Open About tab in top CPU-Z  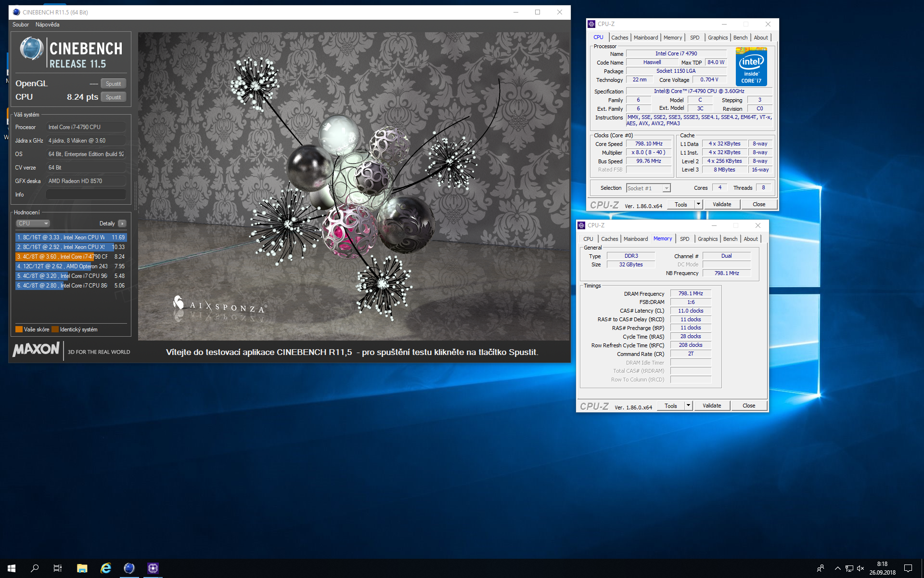tap(761, 38)
